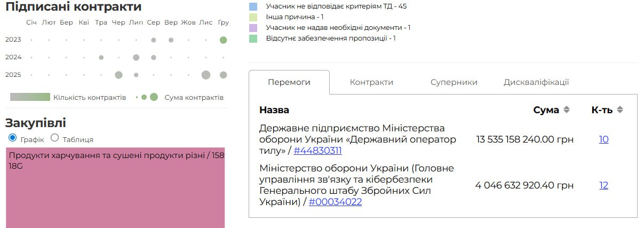Click the large December 2023 contract bubble
Image resolution: width=644 pixels, height=228 pixels.
[x=223, y=40]
